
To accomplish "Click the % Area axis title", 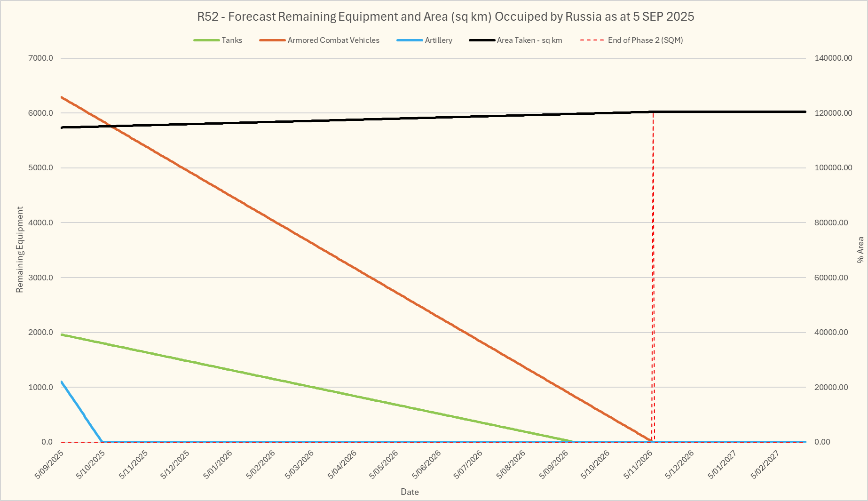I will click(x=860, y=250).
